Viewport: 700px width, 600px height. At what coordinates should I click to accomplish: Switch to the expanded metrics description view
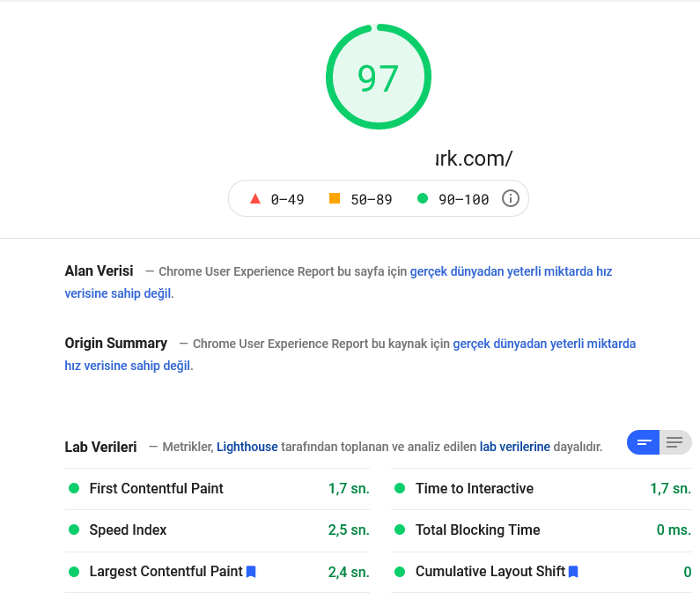point(675,442)
